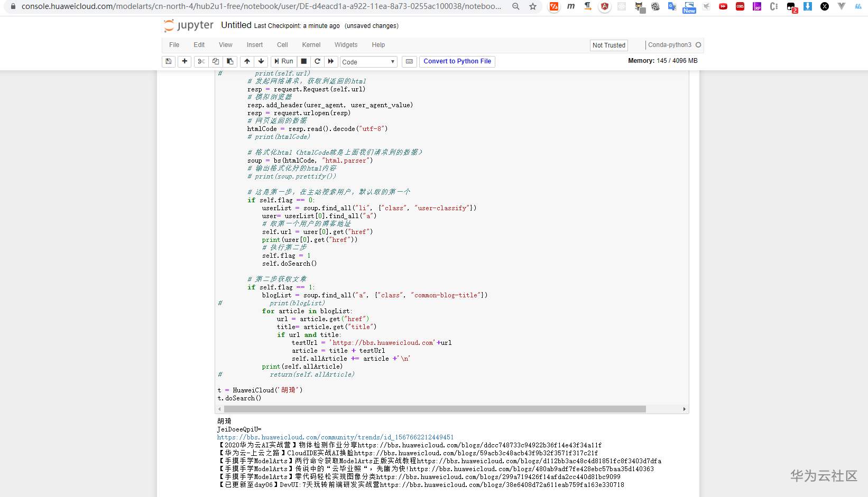Restart kernel and rerun all with fast-forward icon
Viewport: 868px width, 497px height.
(x=331, y=61)
